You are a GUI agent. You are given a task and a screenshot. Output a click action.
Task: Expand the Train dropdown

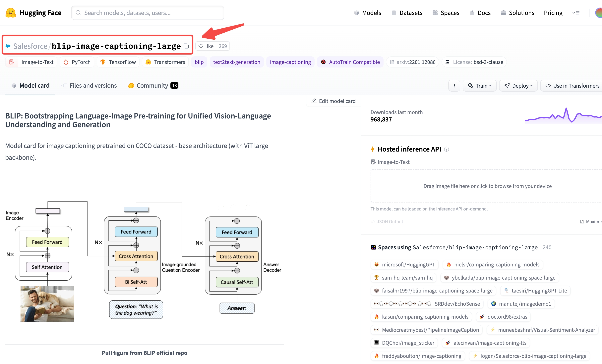click(x=479, y=86)
